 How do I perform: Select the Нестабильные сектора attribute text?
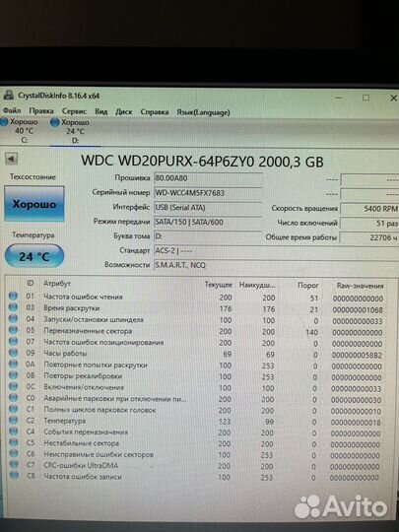coord(82,443)
